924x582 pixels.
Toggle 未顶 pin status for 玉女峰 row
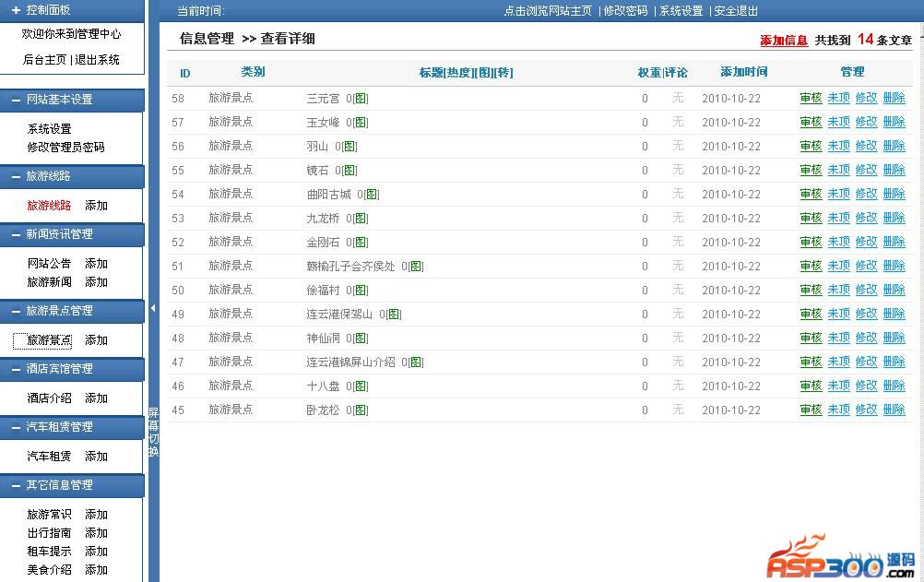point(838,123)
